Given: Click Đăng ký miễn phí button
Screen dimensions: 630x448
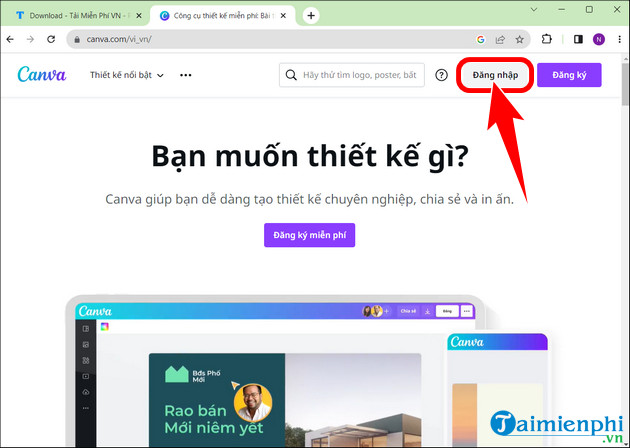Looking at the screenshot, I should pos(309,235).
